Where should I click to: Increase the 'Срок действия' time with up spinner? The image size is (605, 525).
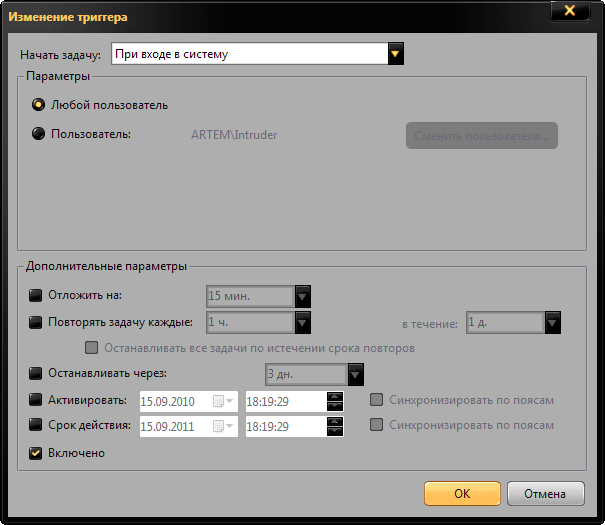[335, 422]
